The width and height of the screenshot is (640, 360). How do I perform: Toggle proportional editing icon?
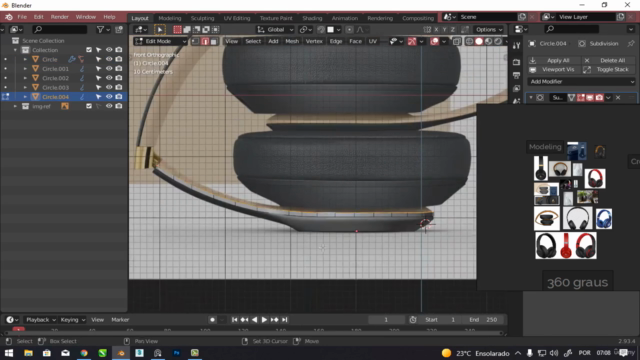(349, 29)
